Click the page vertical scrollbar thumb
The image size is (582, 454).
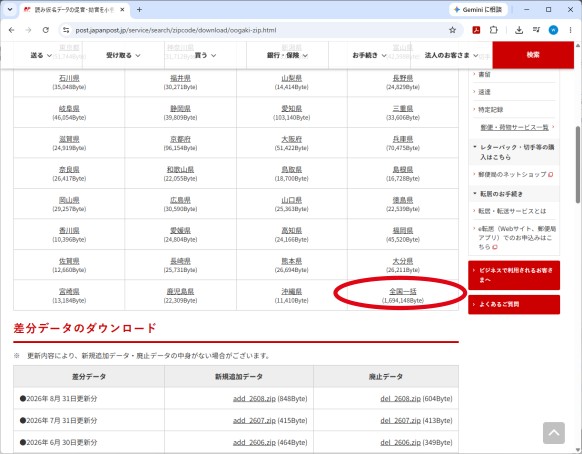(x=578, y=164)
